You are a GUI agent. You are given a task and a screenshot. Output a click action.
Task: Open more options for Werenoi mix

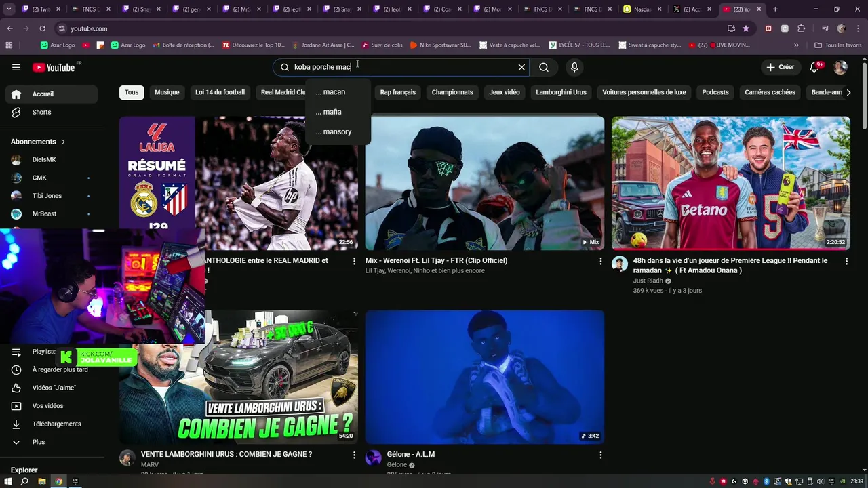point(600,261)
